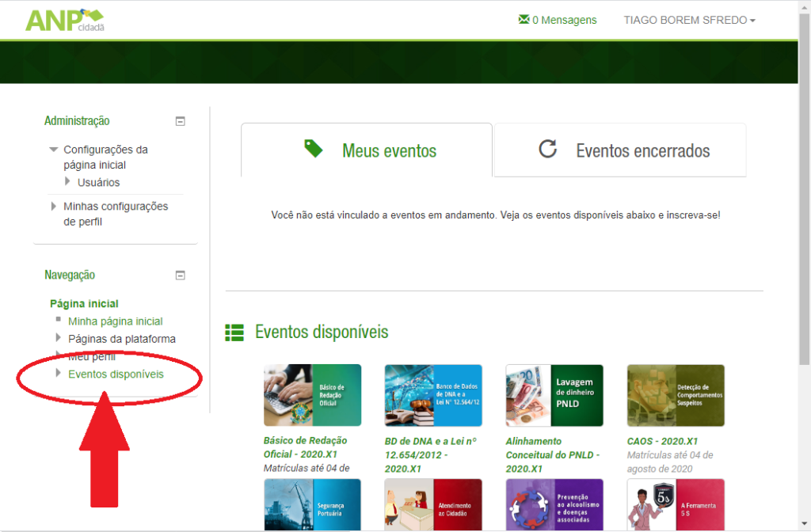Screen dimensions: 811x532
Task: Expand Minhas configurações de perfil node
Action: click(x=54, y=207)
